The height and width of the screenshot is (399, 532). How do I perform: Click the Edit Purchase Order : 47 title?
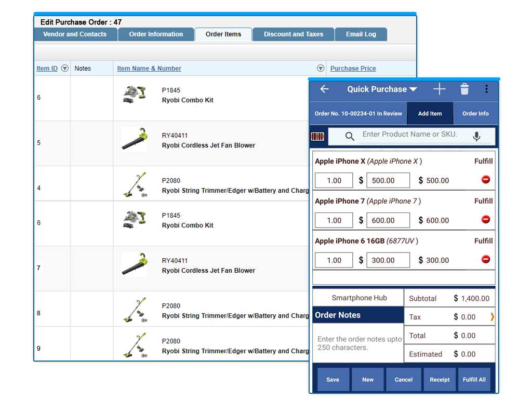pos(81,22)
